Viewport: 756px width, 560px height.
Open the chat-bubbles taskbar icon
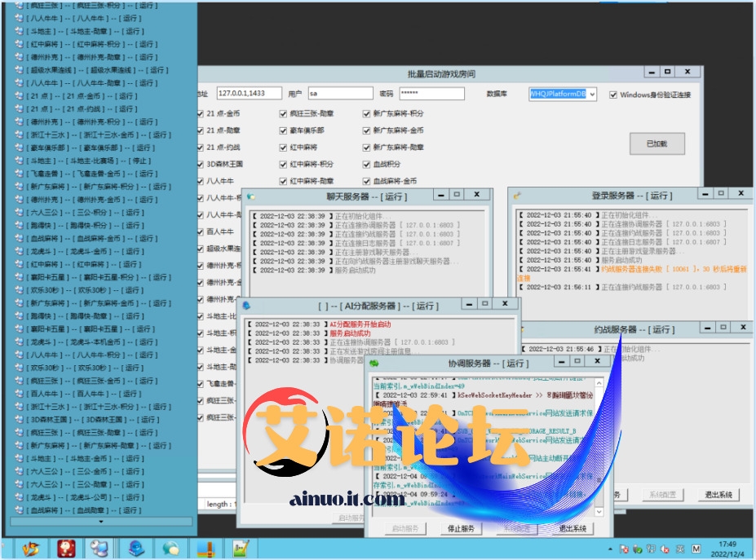[170, 549]
